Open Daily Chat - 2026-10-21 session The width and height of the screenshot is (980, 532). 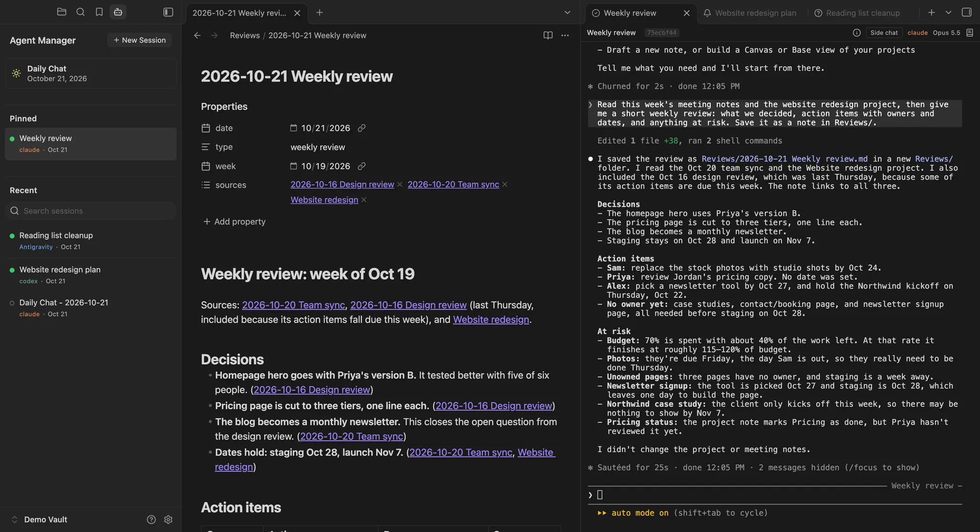[x=91, y=308]
